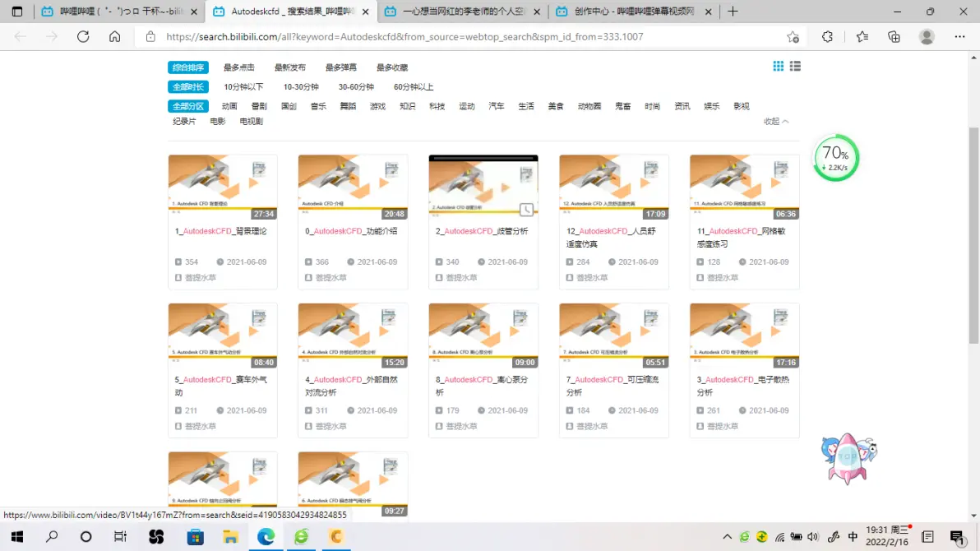Screen dimensions: 980x551
Task: Open thumbnail of the 09:27 duration video
Action: pyautogui.click(x=354, y=484)
